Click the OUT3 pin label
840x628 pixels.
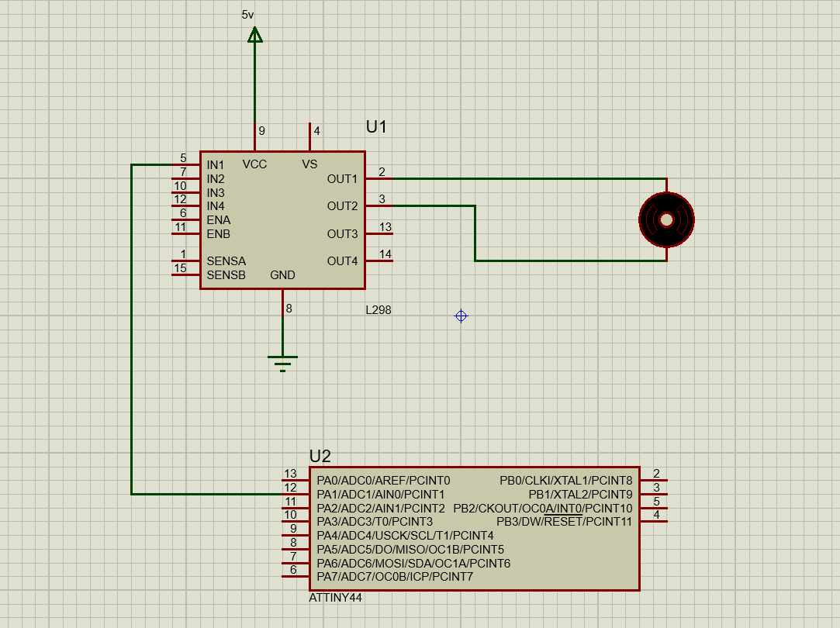click(x=342, y=234)
